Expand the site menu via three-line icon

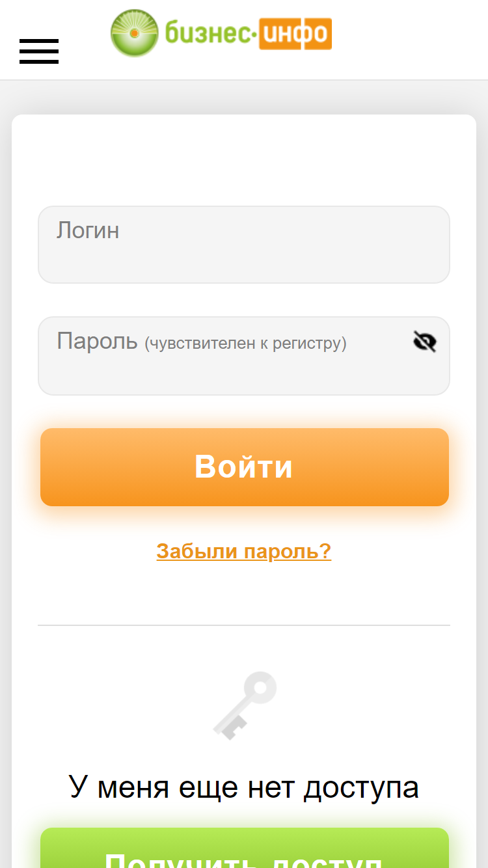[x=39, y=51]
